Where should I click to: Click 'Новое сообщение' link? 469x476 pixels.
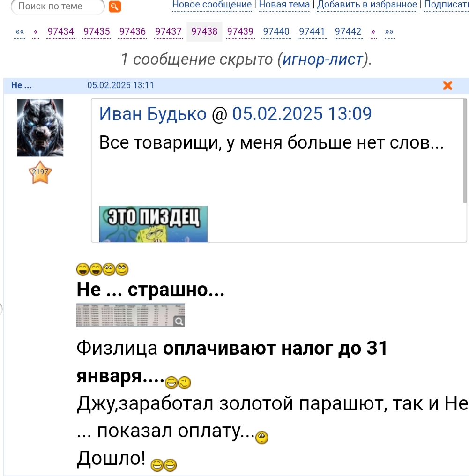pos(212,5)
